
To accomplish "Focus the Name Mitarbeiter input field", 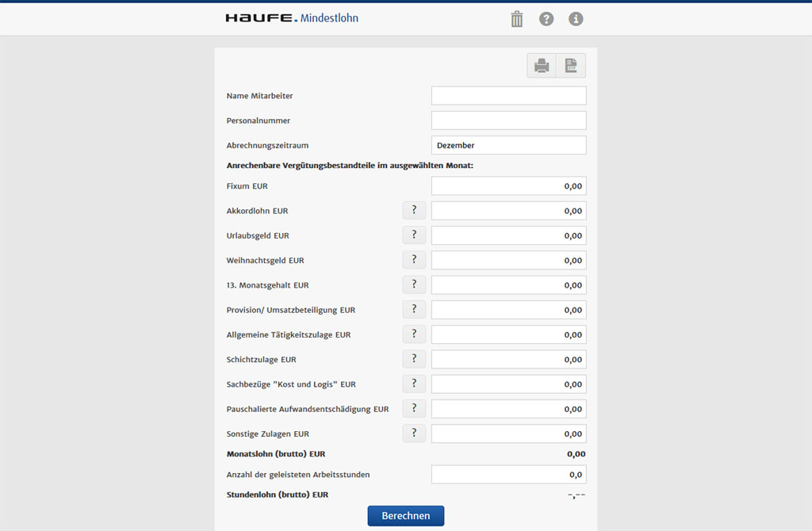I will click(508, 96).
